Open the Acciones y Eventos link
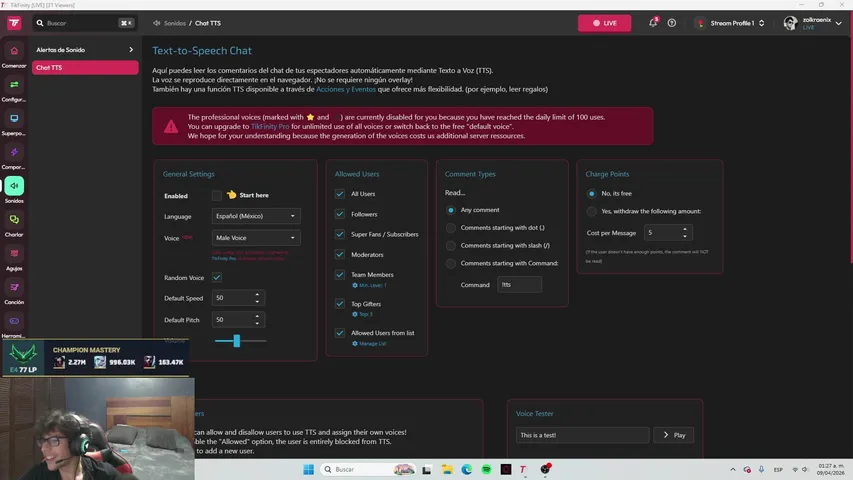This screenshot has height=480, width=853. [346, 89]
